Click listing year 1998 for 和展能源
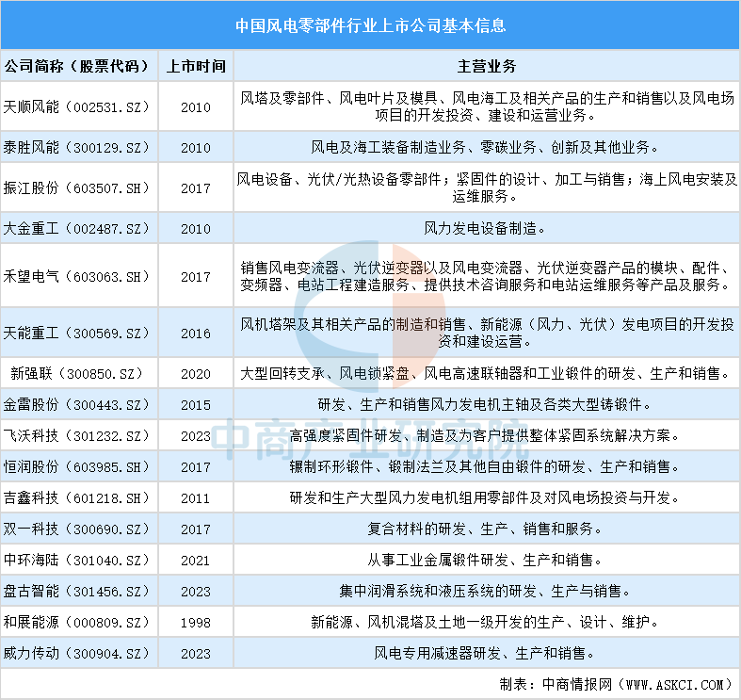This screenshot has width=741, height=700. (x=195, y=623)
